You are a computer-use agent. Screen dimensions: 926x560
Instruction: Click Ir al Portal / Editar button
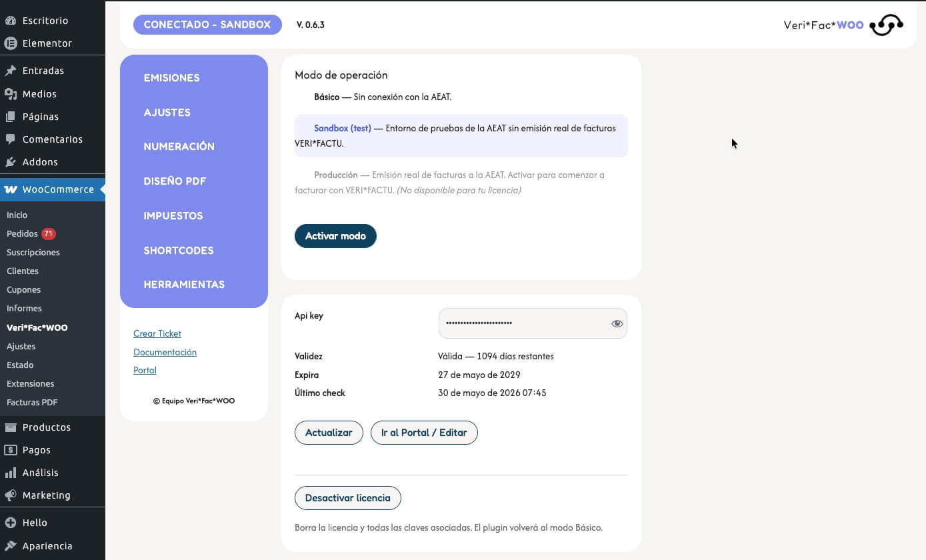(x=424, y=433)
